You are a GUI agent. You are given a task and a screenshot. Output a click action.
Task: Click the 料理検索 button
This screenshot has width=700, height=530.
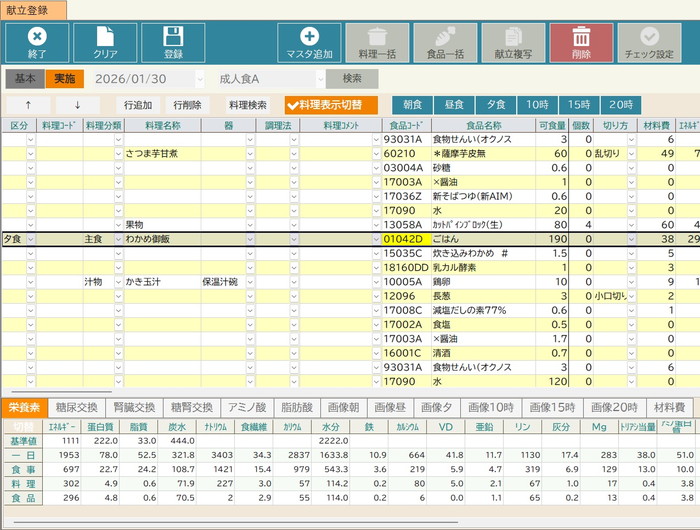[248, 105]
